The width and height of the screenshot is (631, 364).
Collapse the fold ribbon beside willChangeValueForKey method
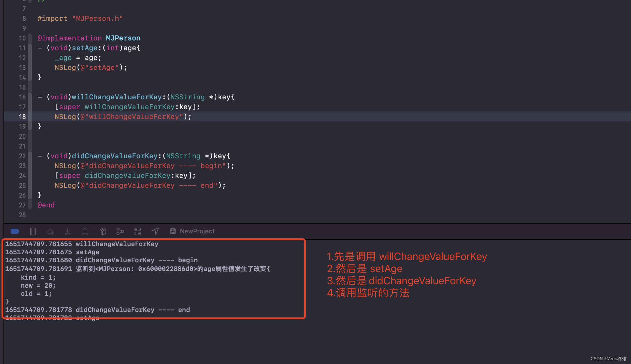(30, 112)
